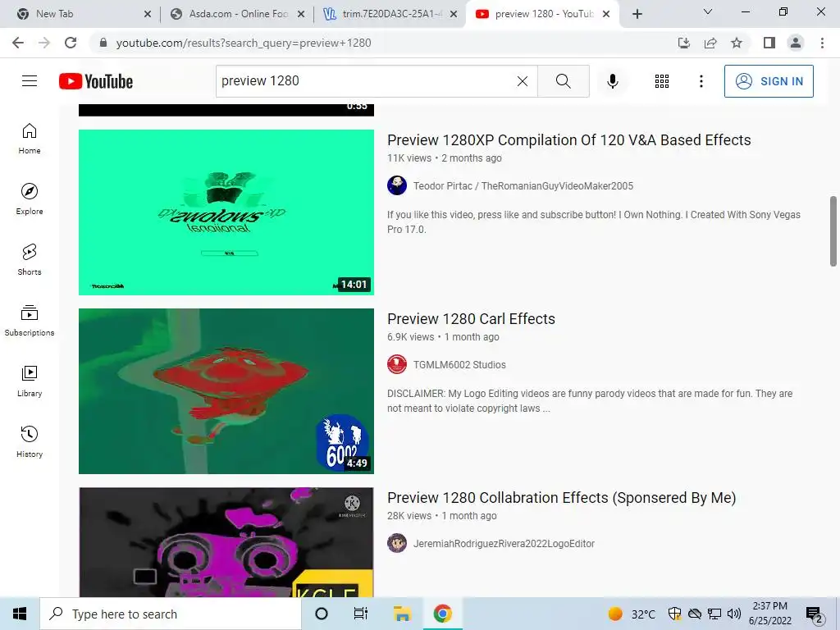Go to Home in the sidebar

click(30, 139)
